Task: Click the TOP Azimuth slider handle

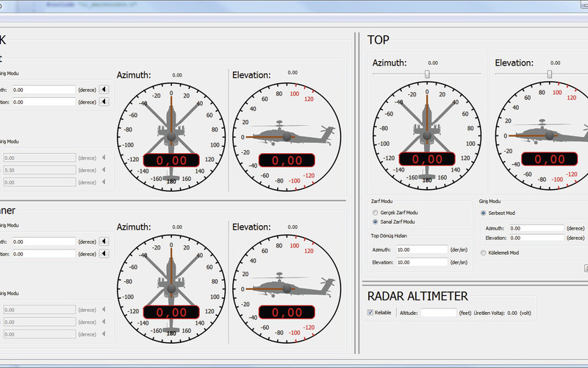Action: [427, 74]
